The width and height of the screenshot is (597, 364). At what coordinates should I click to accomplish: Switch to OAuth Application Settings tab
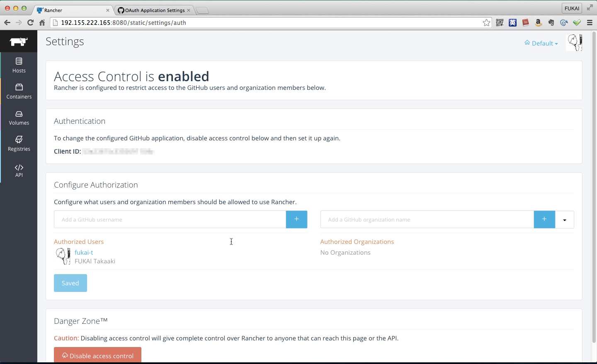(154, 10)
